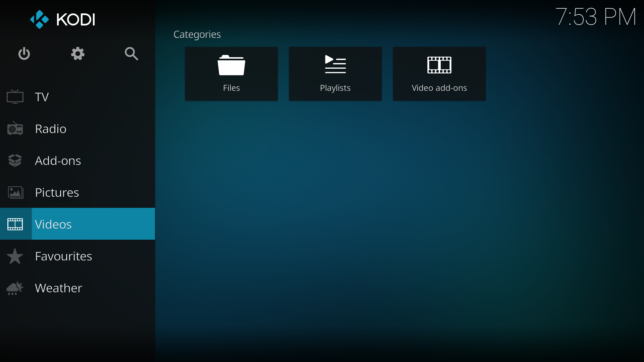Select the Weather cloud icon

point(14,288)
